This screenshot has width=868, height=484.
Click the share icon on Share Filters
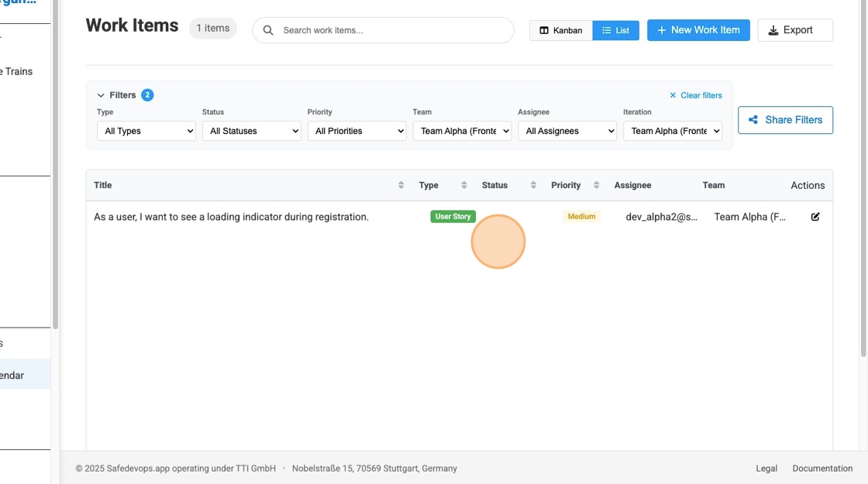[x=752, y=119]
